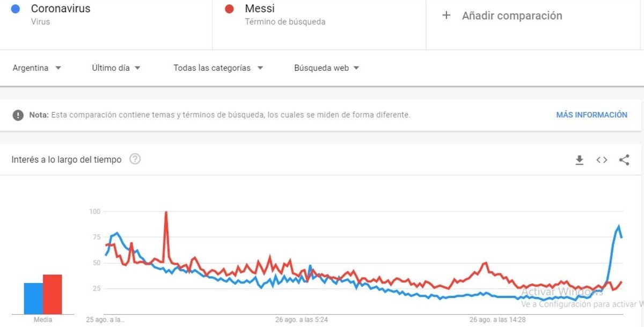Open the Todas las categorías dropdown
This screenshot has width=644, height=327.
tap(218, 68)
